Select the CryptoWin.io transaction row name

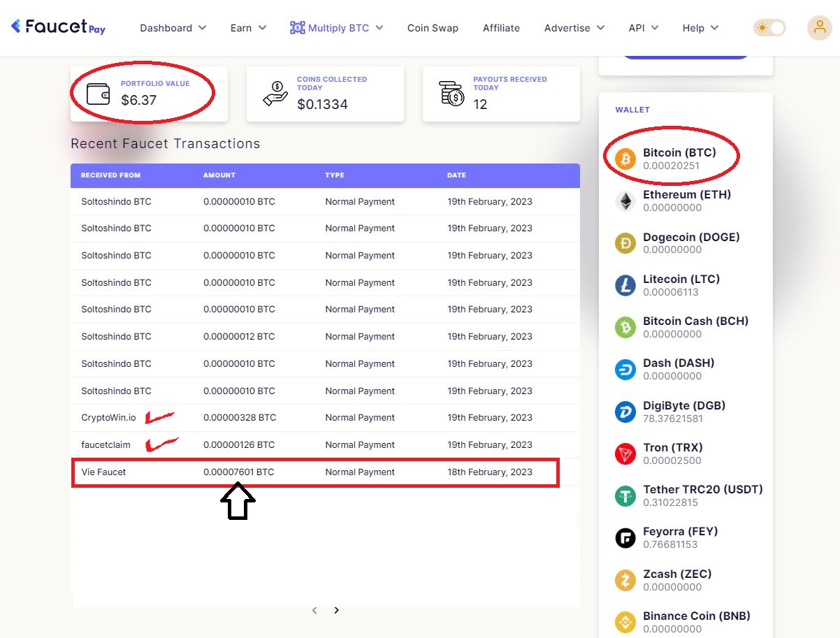pyautogui.click(x=108, y=418)
